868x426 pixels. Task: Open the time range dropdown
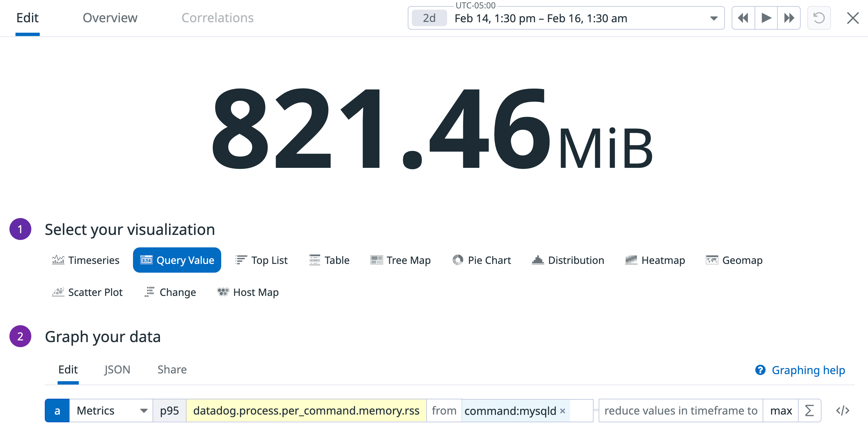[x=713, y=18]
